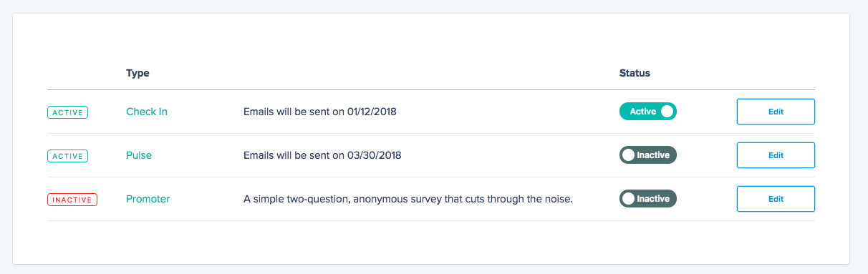The width and height of the screenshot is (868, 274).
Task: Turn off the Check In Active toggle
Action: (x=648, y=112)
